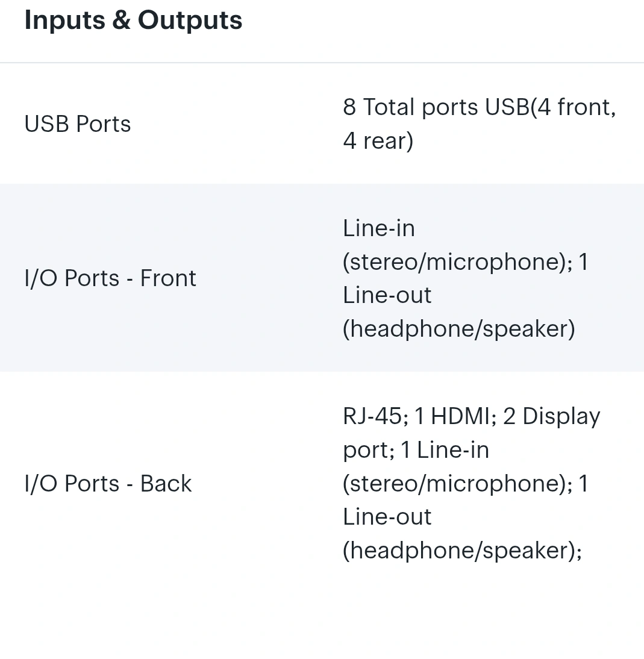644x659 pixels.
Task: Click '(headphone/speaker);' in the back ports row
Action: click(462, 551)
